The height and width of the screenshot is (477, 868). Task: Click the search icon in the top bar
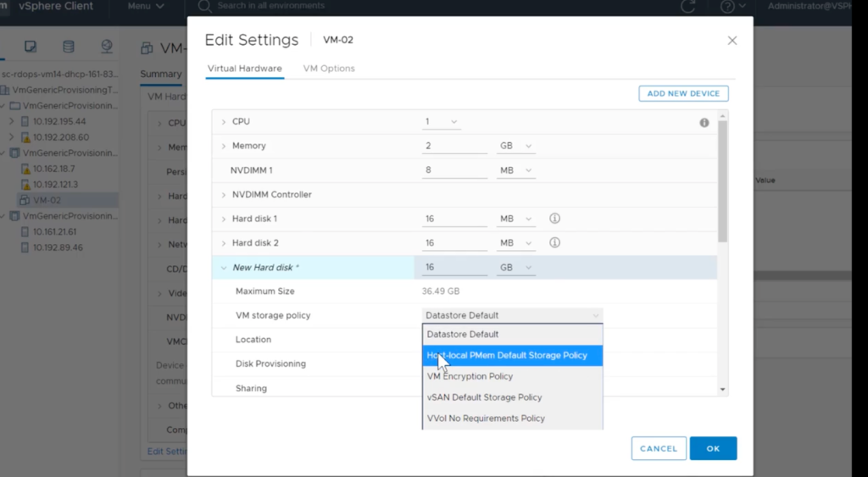click(x=204, y=6)
